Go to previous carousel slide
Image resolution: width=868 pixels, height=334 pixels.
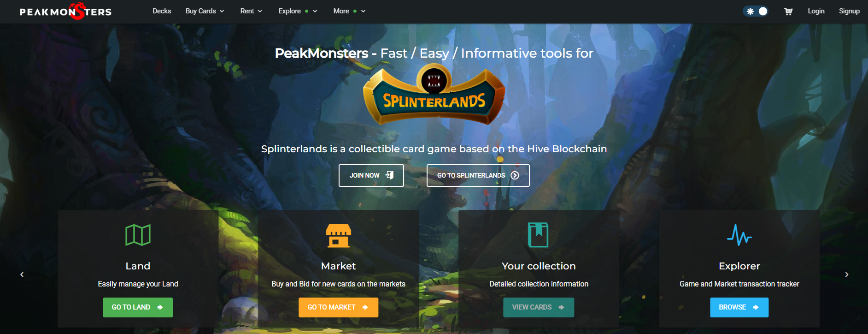pos(22,274)
